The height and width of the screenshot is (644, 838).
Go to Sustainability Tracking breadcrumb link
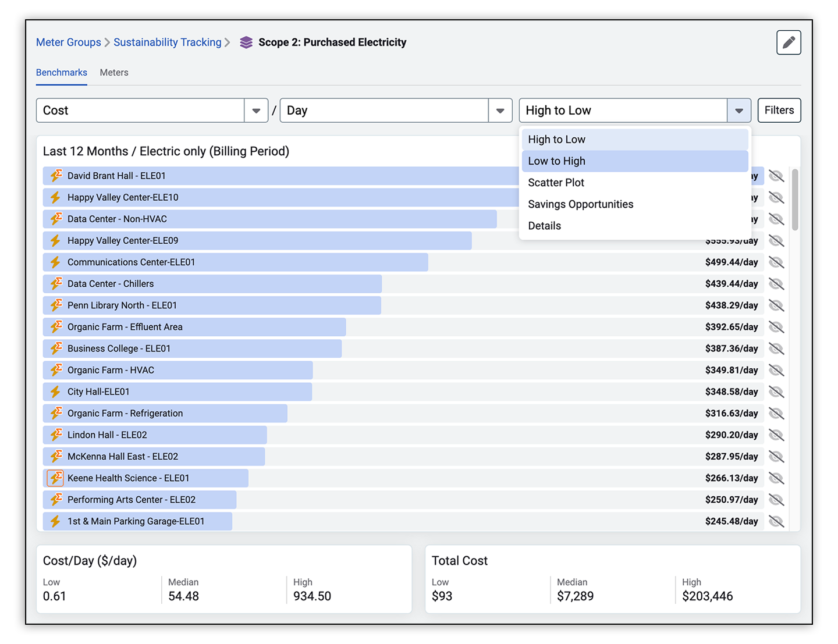coord(168,42)
